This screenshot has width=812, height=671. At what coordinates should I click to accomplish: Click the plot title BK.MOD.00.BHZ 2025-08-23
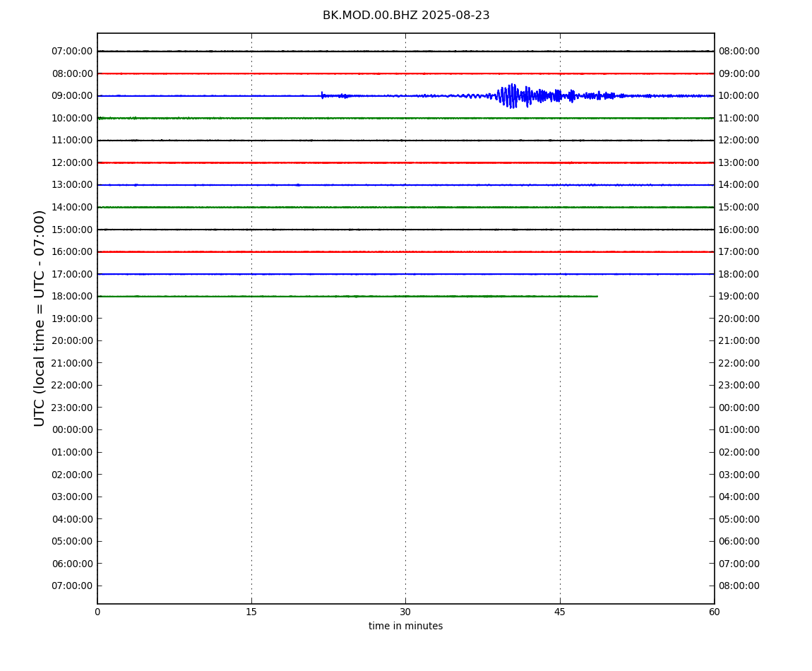tap(406, 16)
